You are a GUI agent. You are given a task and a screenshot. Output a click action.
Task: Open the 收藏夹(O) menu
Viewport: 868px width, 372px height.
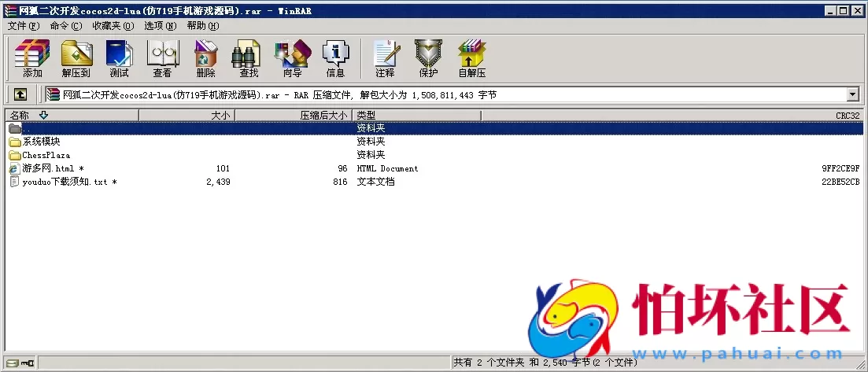pyautogui.click(x=113, y=25)
